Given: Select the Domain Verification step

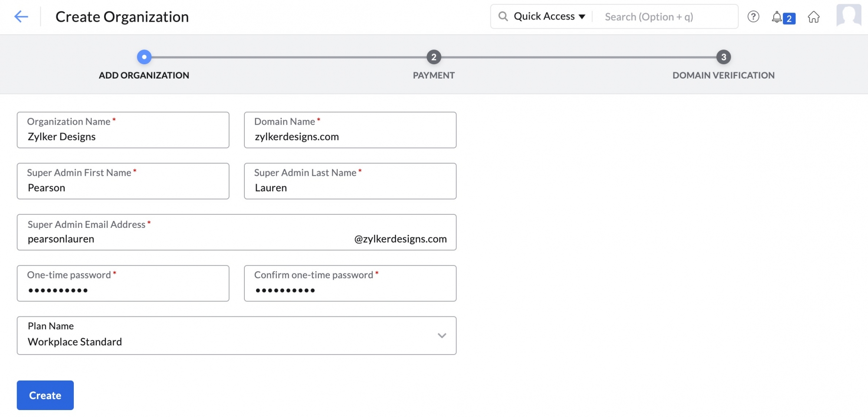Looking at the screenshot, I should 723,57.
